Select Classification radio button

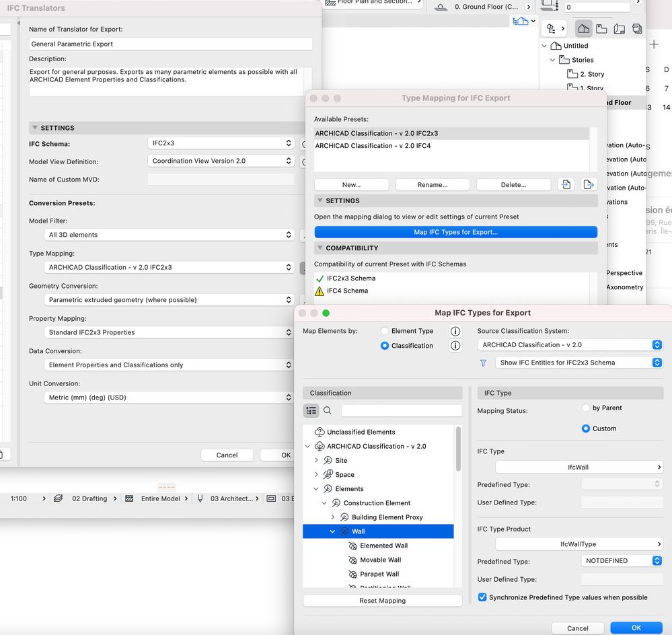tap(384, 346)
